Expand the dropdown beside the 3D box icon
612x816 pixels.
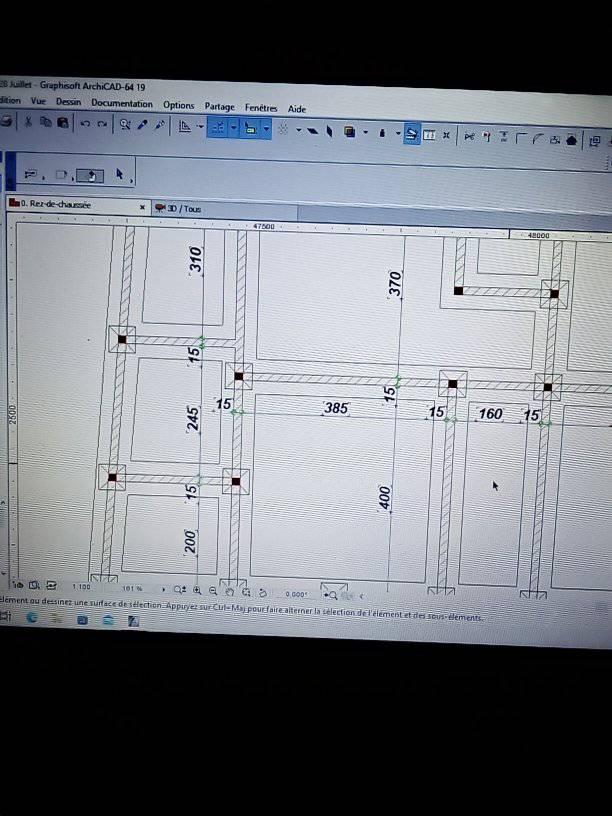[x=365, y=132]
